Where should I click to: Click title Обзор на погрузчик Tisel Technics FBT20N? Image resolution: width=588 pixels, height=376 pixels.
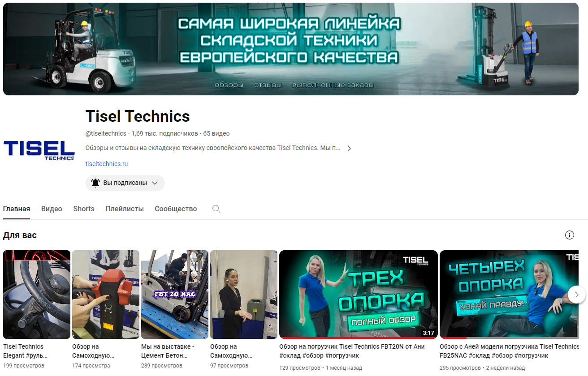352,351
